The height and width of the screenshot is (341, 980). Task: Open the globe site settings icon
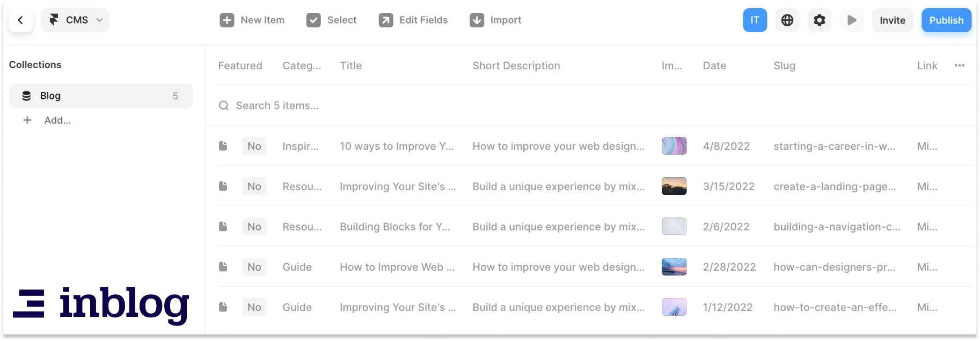[787, 20]
